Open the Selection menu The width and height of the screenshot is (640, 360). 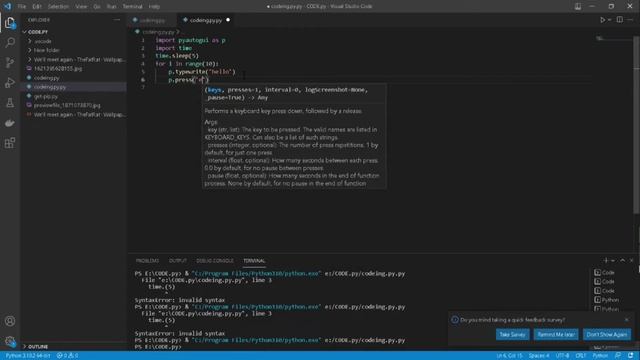[58, 7]
